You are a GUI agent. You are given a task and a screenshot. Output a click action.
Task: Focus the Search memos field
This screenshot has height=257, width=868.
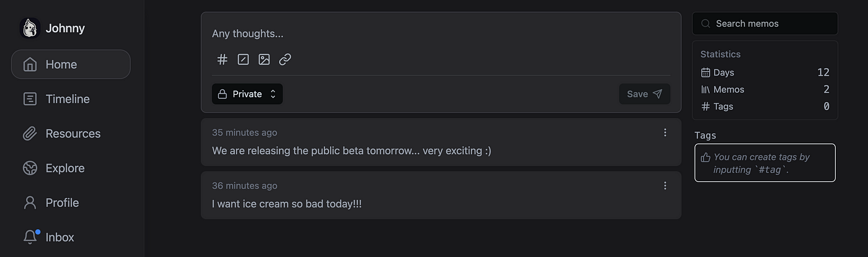click(765, 24)
